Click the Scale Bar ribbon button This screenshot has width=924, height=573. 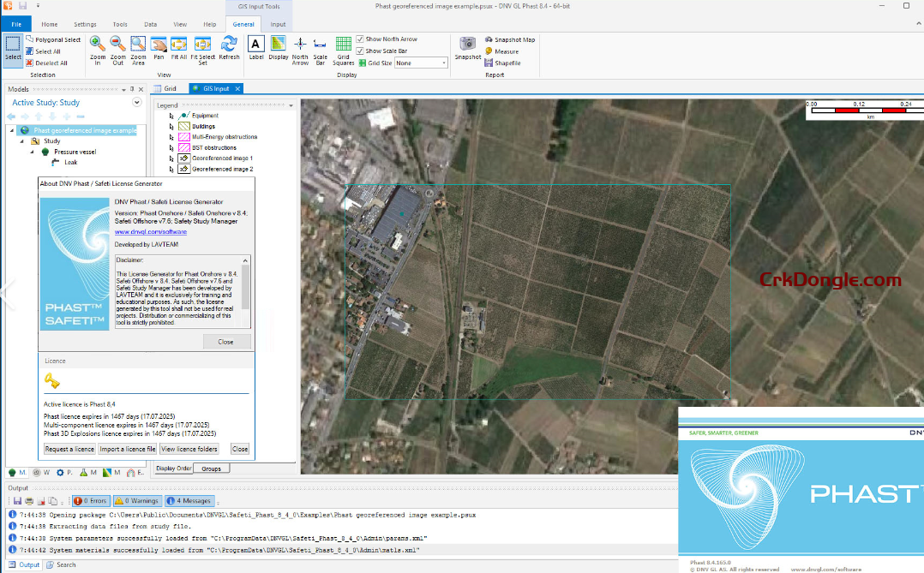click(320, 50)
